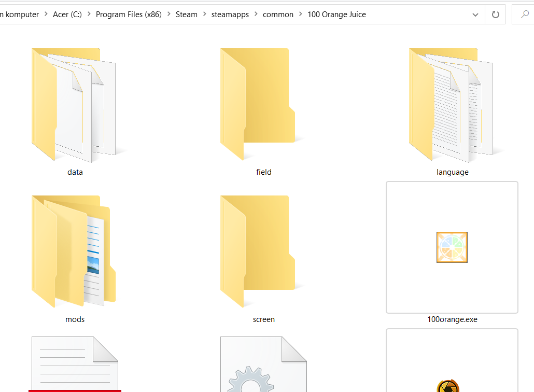Select the 'mods' folder label
Screen dimensions: 534x392
[x=75, y=319]
